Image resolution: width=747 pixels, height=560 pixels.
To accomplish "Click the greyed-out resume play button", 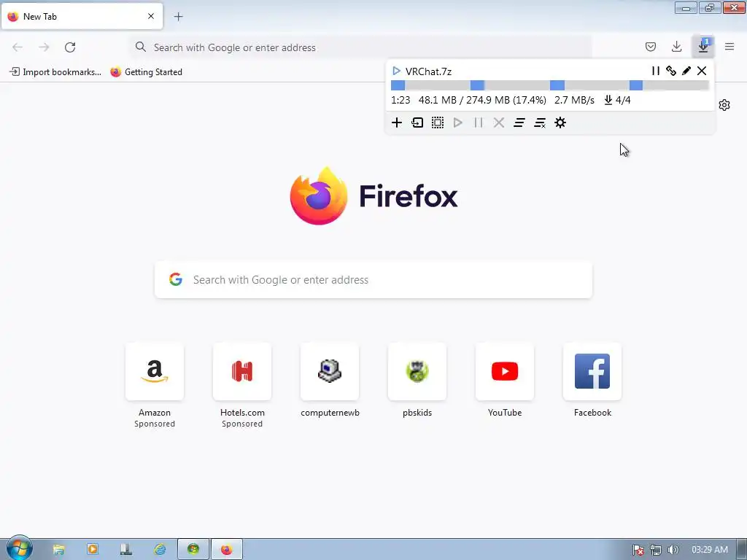I will 458,122.
